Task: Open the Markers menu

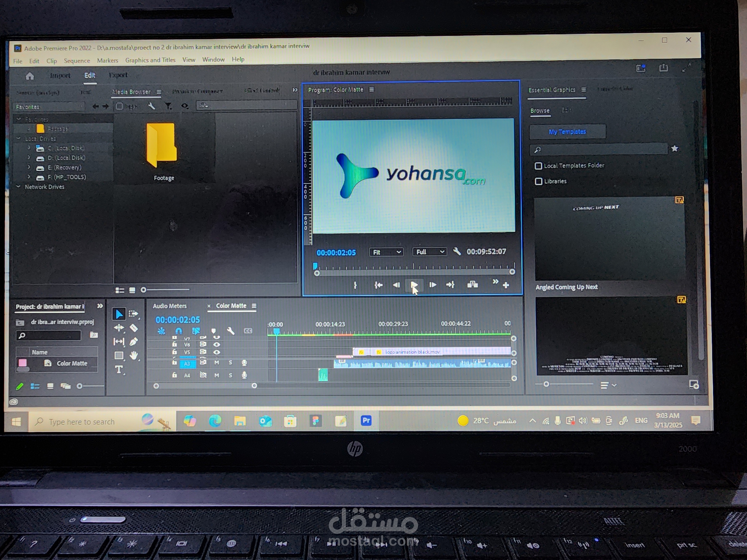Action: (x=108, y=61)
